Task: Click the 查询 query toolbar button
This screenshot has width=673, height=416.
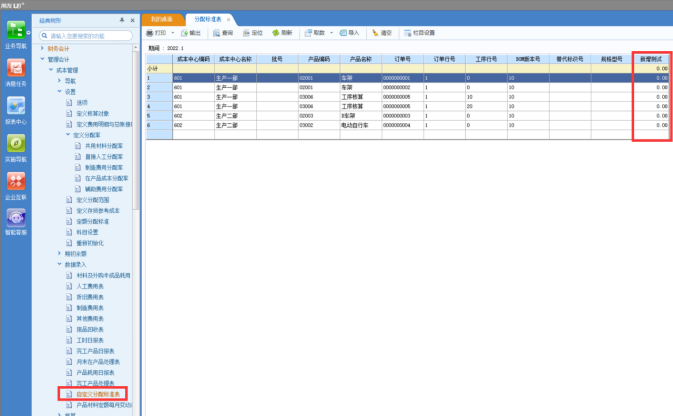Action: tap(223, 33)
